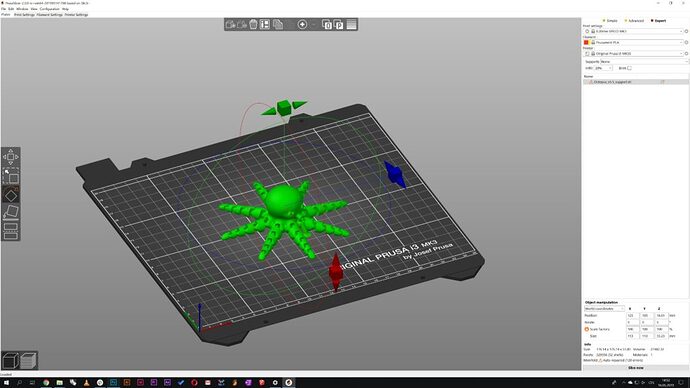
Task: Open the Printer preset dropdown
Action: 637,53
